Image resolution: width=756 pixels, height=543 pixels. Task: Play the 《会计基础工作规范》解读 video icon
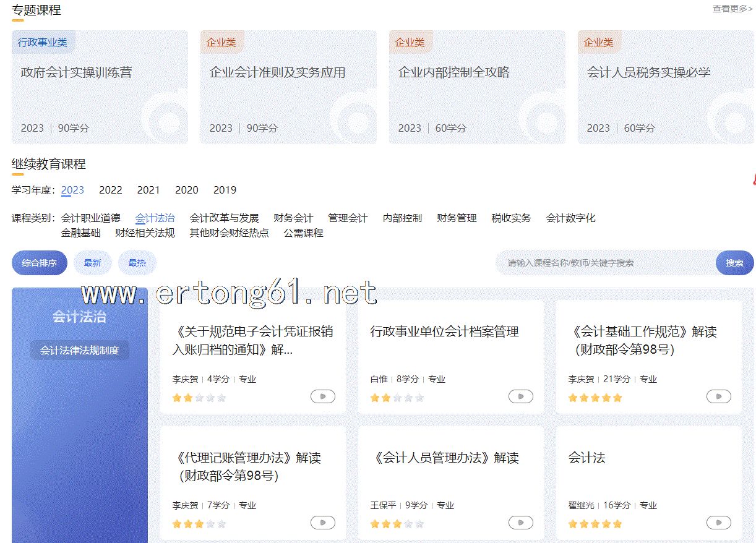[718, 396]
